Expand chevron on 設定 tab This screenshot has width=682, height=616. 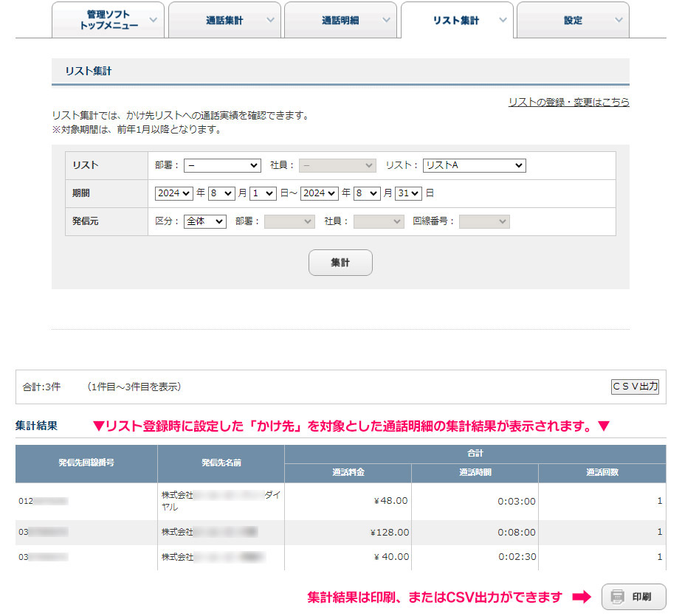[x=618, y=21]
